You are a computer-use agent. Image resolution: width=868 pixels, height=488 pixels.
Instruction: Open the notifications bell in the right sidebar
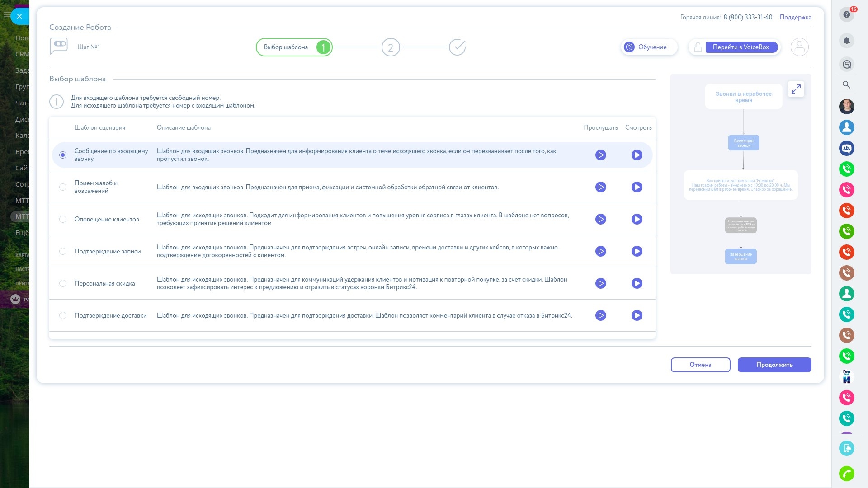846,41
